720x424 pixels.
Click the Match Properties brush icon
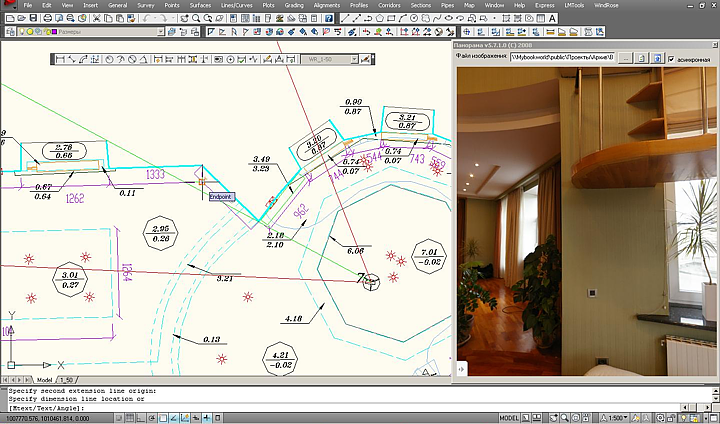coord(131,18)
